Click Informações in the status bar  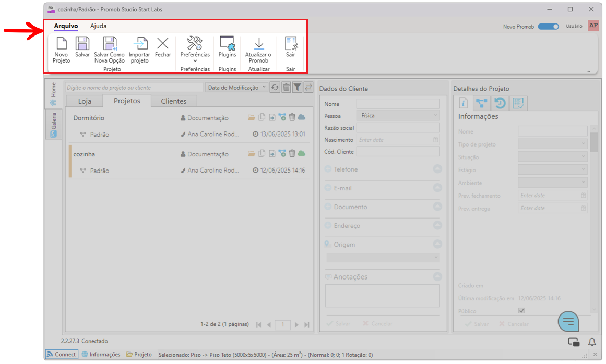pos(101,354)
